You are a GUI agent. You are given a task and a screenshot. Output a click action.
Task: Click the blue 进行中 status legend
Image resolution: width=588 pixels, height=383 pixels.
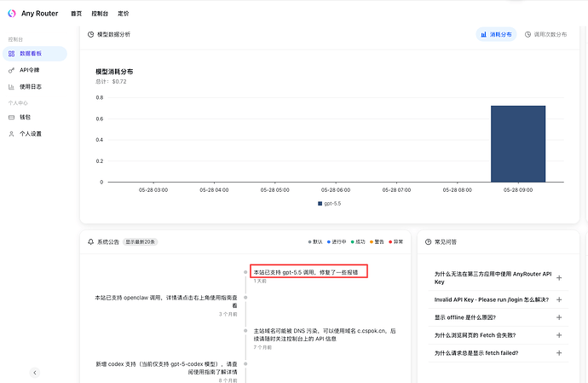337,241
